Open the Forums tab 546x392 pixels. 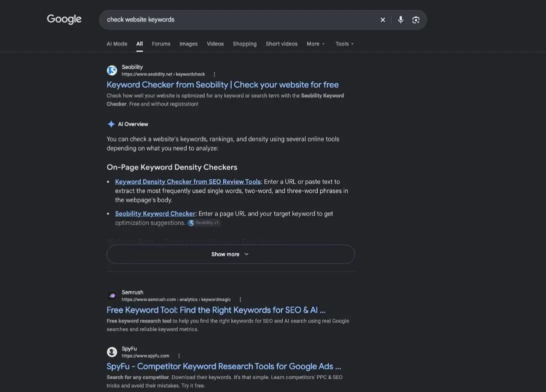(x=161, y=44)
